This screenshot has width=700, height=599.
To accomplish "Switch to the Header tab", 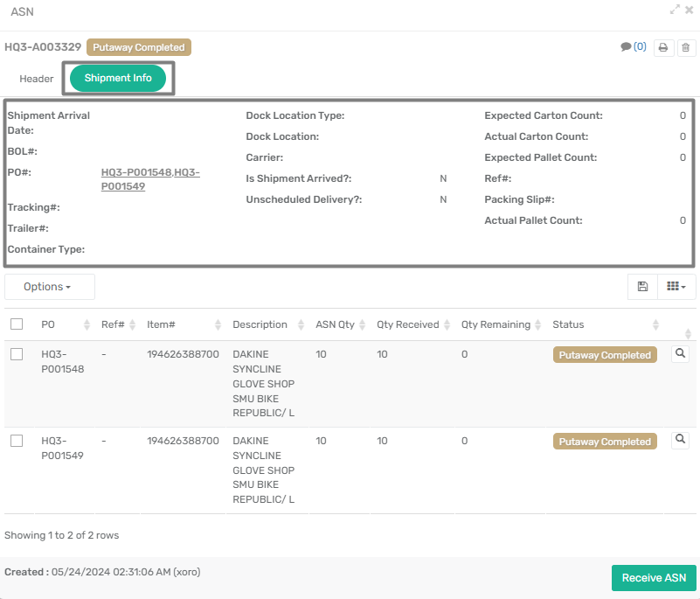I will 36,79.
